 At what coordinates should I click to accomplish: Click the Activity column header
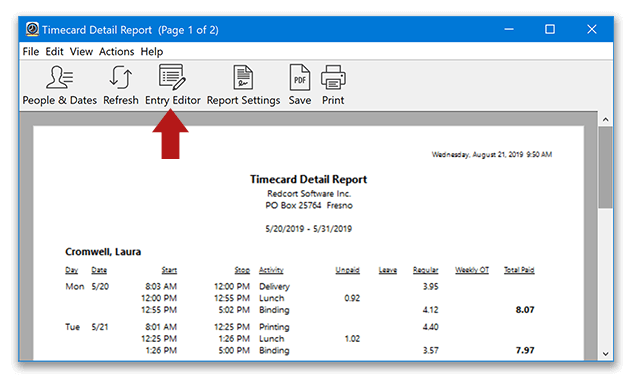[271, 270]
